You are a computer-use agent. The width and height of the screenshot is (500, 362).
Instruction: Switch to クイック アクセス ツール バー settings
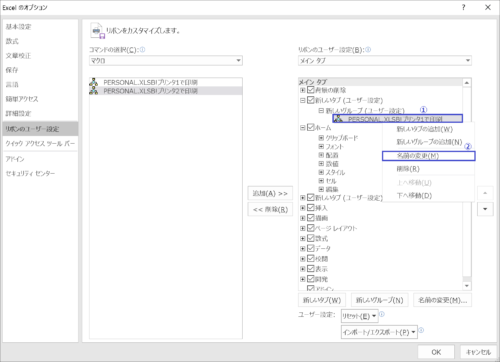[40, 143]
